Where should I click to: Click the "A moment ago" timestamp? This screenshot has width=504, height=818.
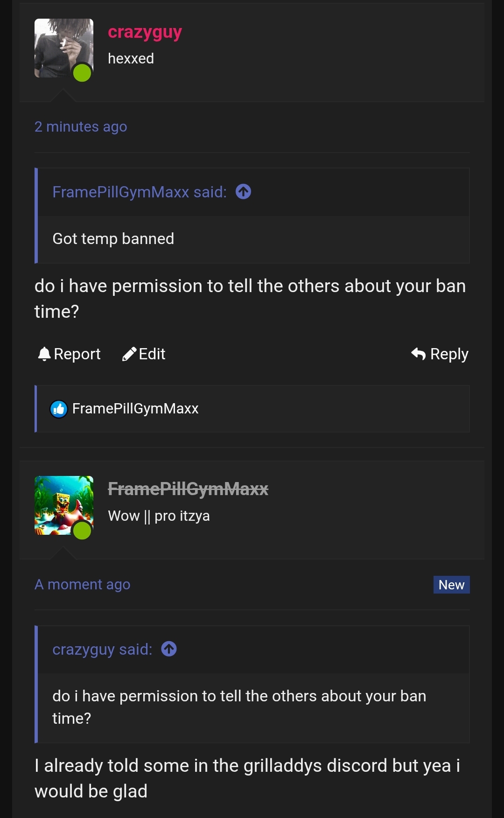(83, 585)
